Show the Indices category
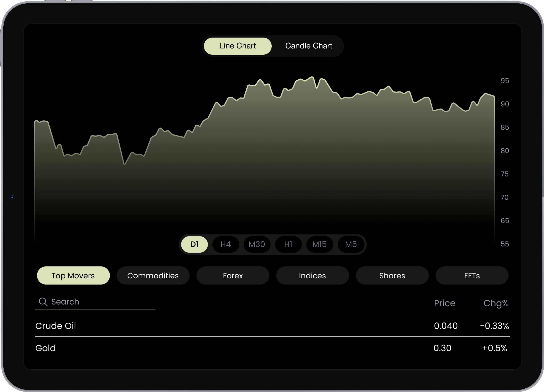The height and width of the screenshot is (392, 544). coord(312,276)
